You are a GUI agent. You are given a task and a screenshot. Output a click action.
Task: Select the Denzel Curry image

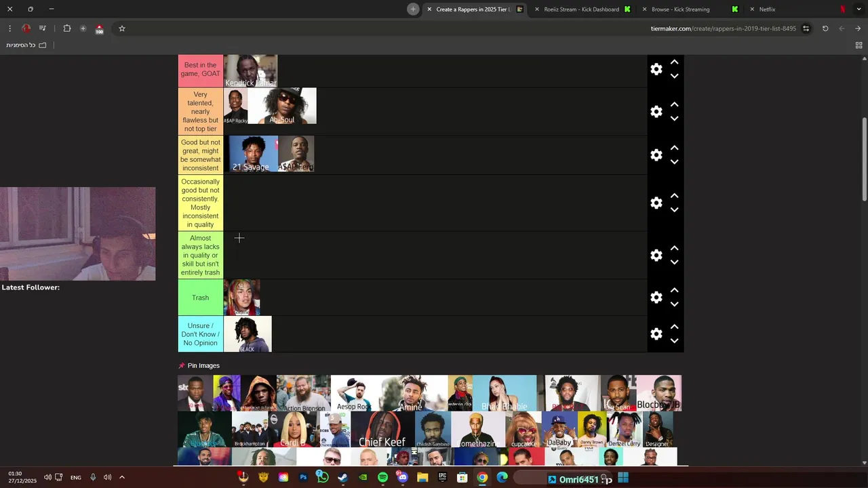coord(624,429)
